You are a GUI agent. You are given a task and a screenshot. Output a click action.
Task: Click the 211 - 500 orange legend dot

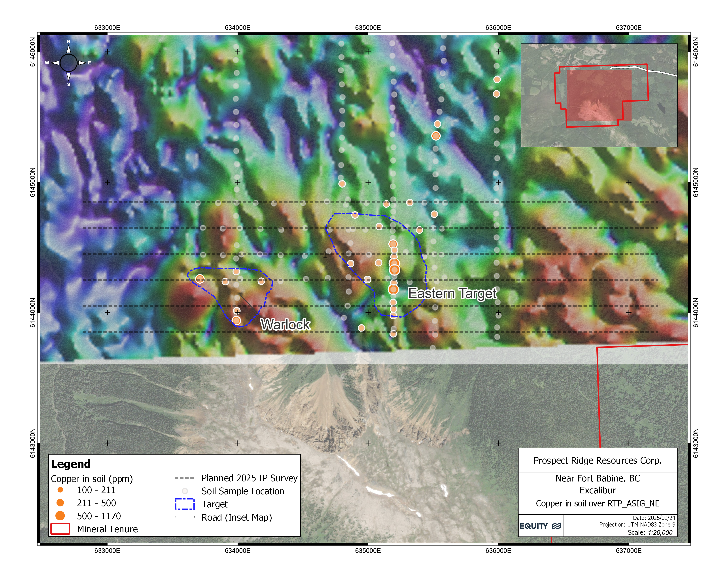[60, 503]
